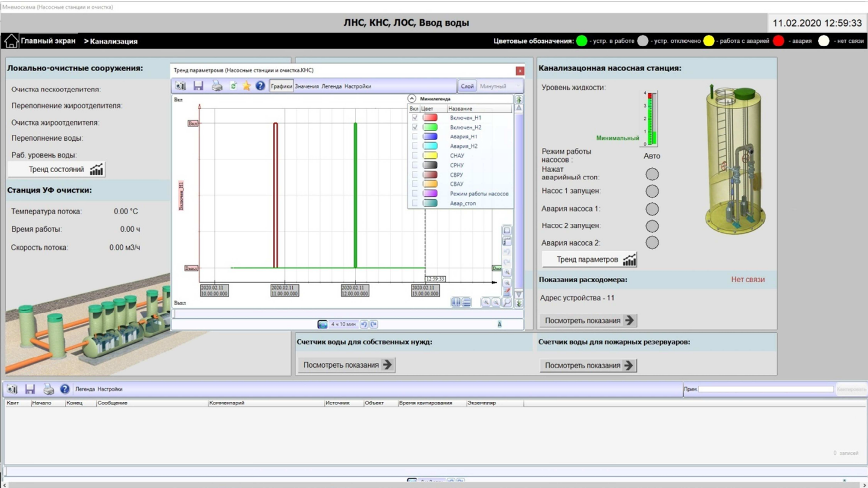Click printer icon in bottom alarm toolbar
Viewport: 868px width, 488px height.
tap(48, 389)
